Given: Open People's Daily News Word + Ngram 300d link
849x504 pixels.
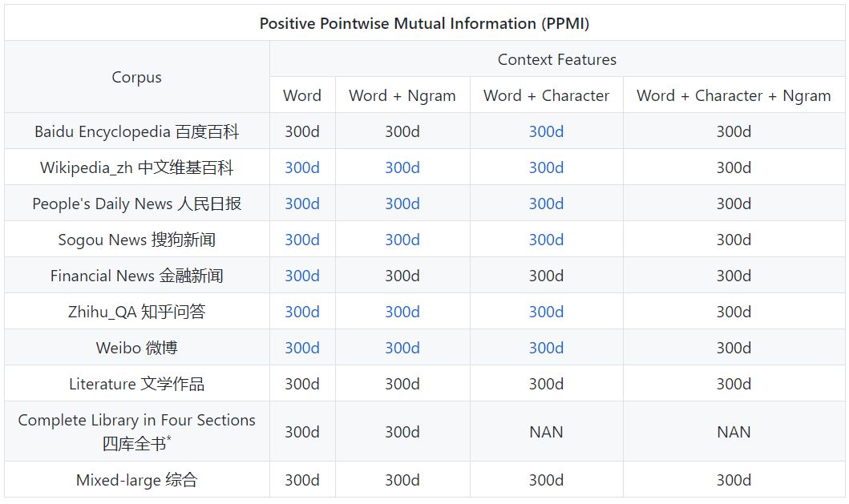Looking at the screenshot, I should tap(402, 204).
